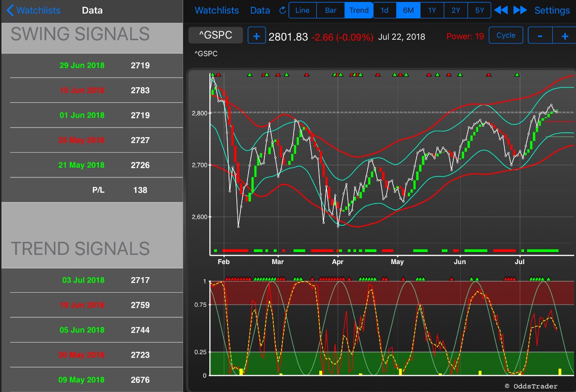
Task: Open the 03 Jul 2018 trend signal entry
Action: (96, 281)
